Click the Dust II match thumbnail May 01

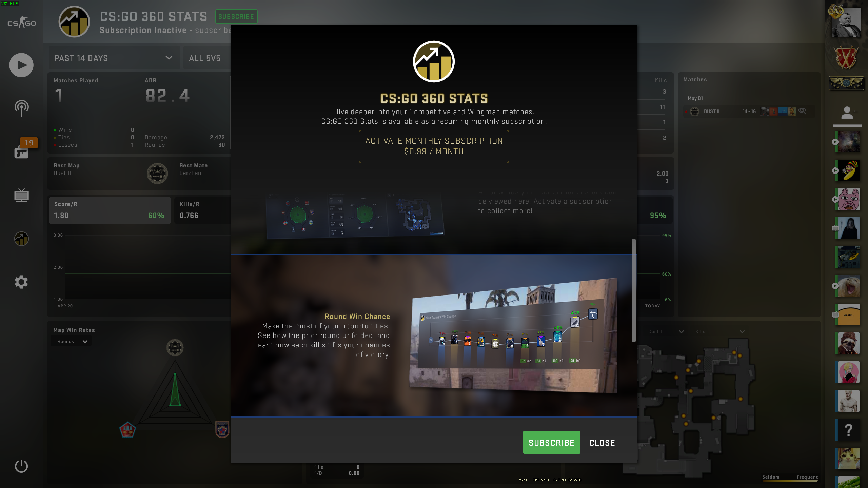pos(746,111)
